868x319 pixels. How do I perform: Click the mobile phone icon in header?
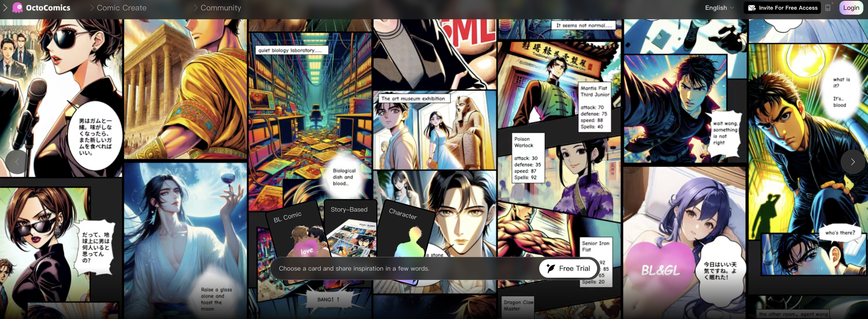[x=828, y=8]
